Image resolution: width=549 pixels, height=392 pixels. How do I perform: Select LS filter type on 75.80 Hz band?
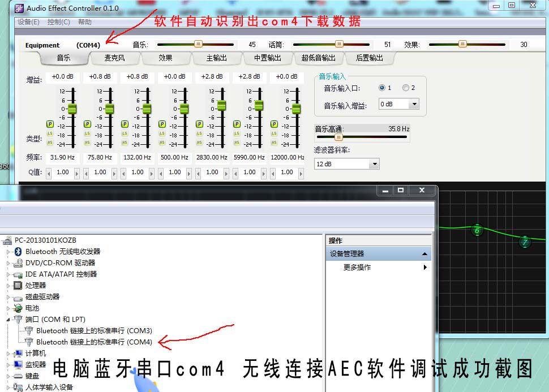click(87, 133)
